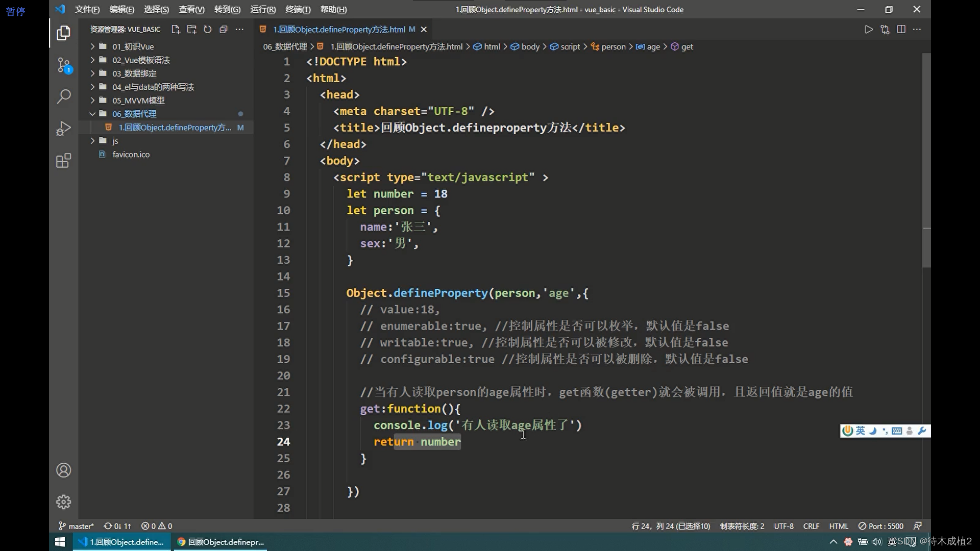This screenshot has width=980, height=551.
Task: Select 1.回顾Object.defineProperty file in explorer tree
Action: coord(166,128)
